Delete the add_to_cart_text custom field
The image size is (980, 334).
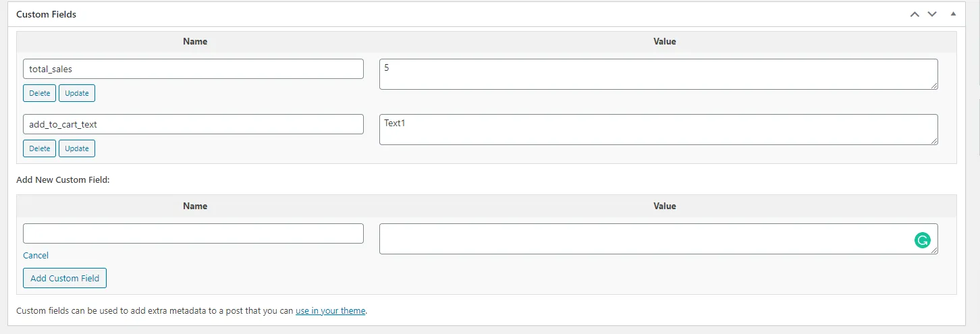[40, 148]
